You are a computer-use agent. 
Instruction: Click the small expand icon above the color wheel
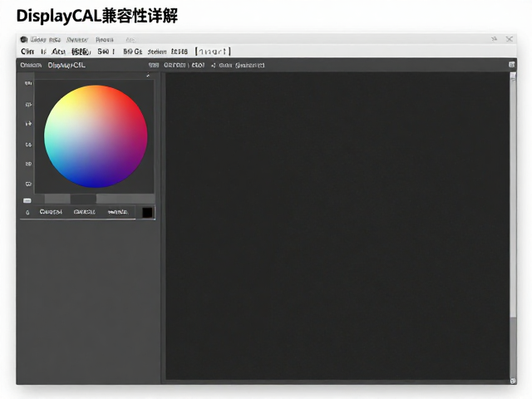(148, 76)
